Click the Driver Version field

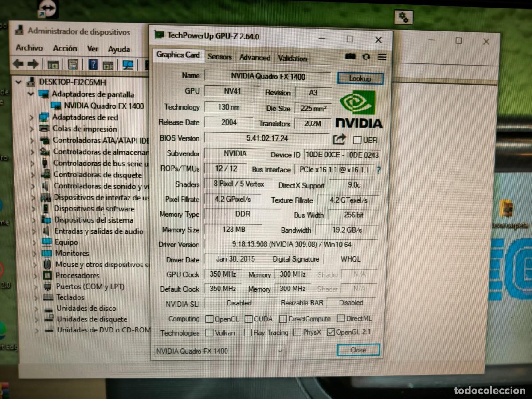pyautogui.click(x=291, y=244)
